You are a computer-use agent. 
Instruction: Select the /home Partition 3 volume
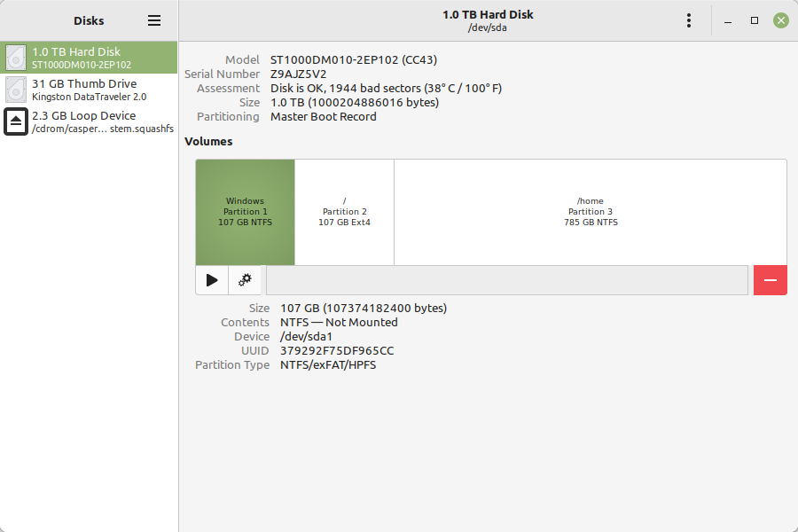point(591,212)
